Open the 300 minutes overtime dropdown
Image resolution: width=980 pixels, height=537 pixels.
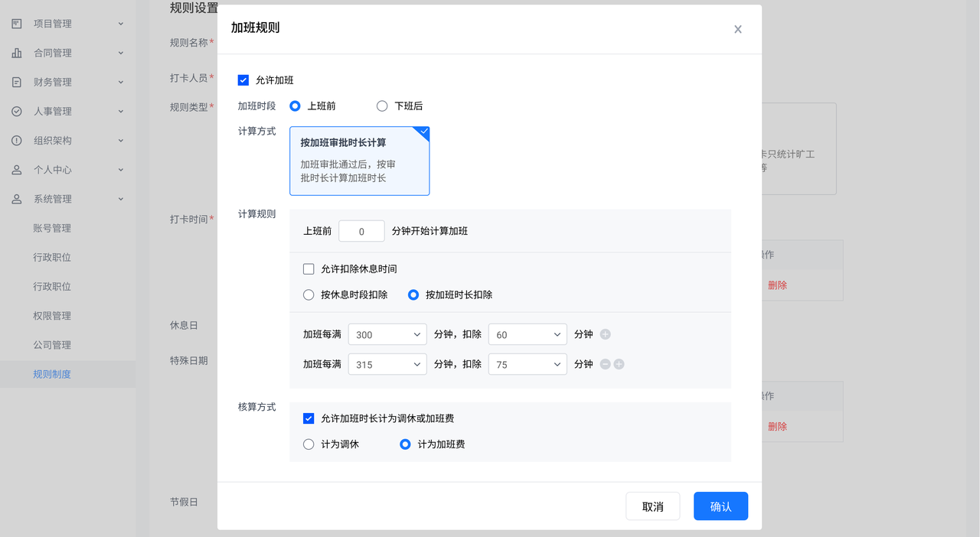tap(387, 335)
